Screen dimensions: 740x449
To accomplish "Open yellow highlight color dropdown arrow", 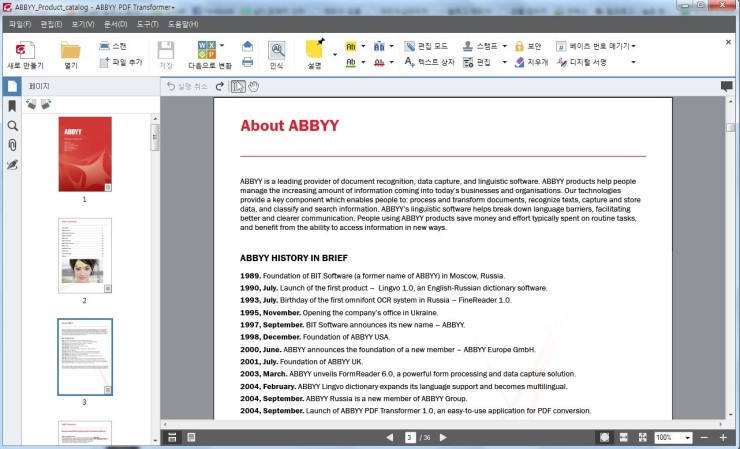I will [363, 46].
